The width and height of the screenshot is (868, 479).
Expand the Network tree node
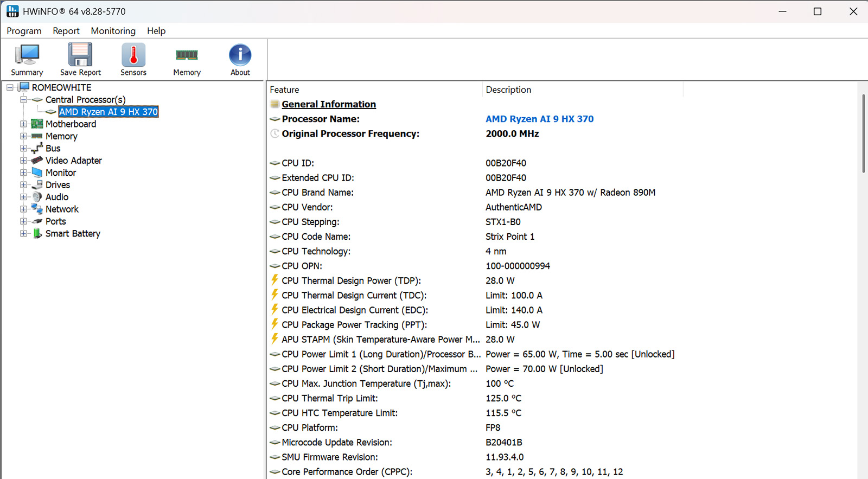23,209
